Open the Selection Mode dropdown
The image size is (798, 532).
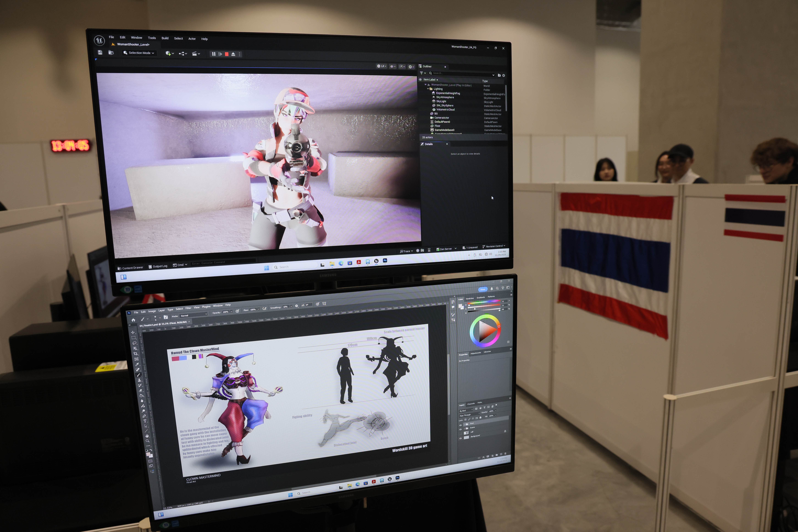tap(139, 53)
